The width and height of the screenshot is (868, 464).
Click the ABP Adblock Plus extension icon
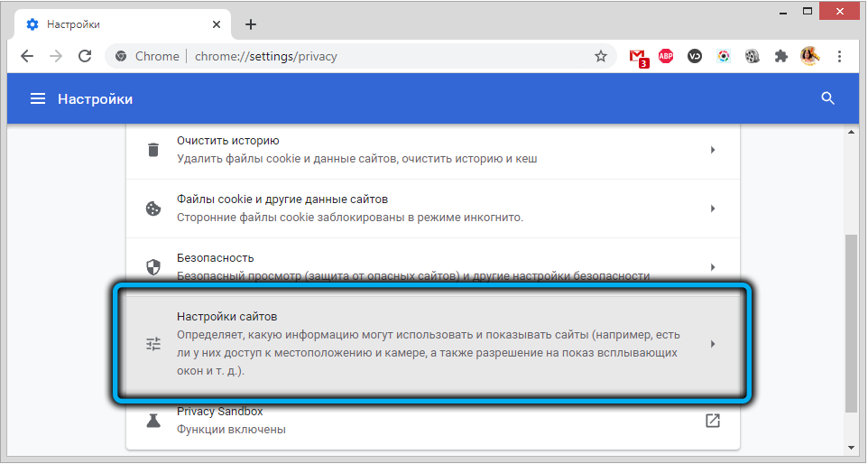click(x=666, y=56)
